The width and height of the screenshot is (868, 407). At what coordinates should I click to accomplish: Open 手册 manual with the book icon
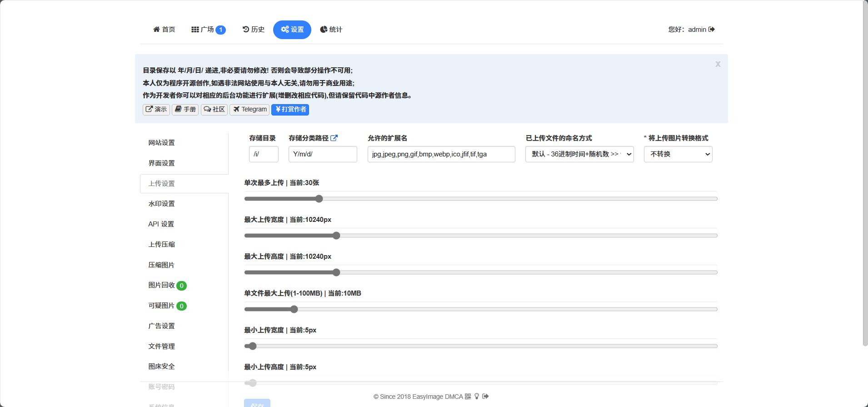(185, 110)
